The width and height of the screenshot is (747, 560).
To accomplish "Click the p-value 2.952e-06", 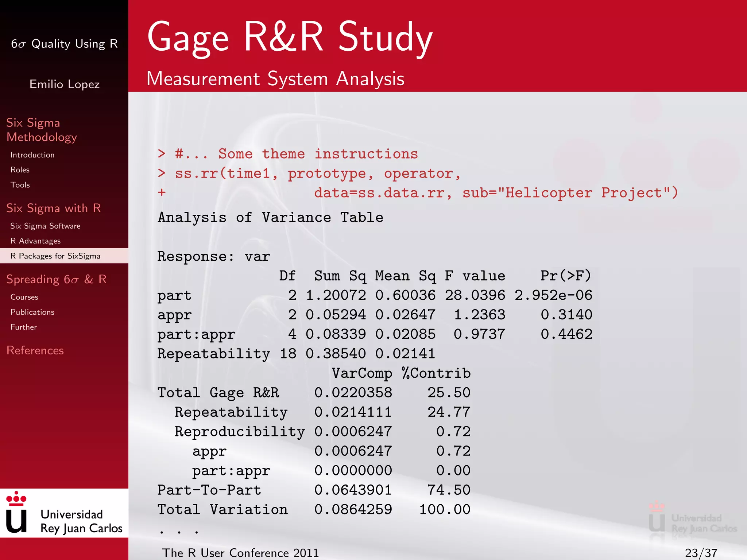I will coord(554,295).
